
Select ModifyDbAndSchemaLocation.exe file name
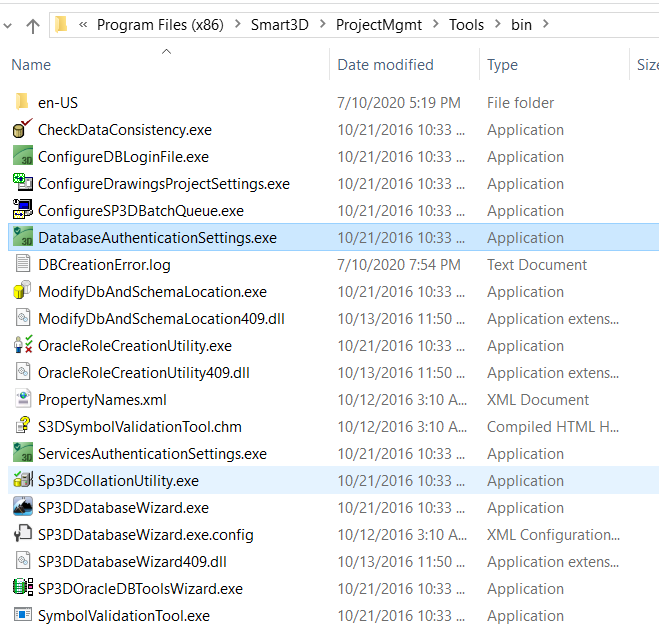click(x=153, y=292)
